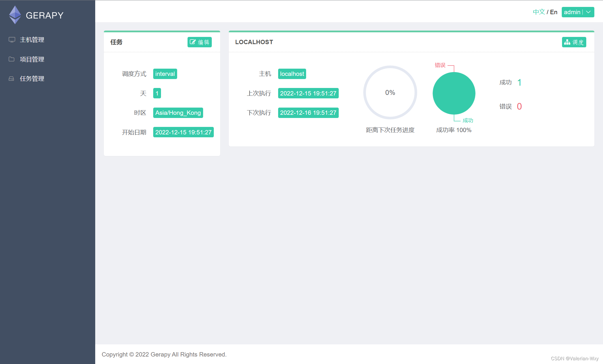The image size is (603, 364).
Task: Click the copyright footer text
Action: [164, 354]
